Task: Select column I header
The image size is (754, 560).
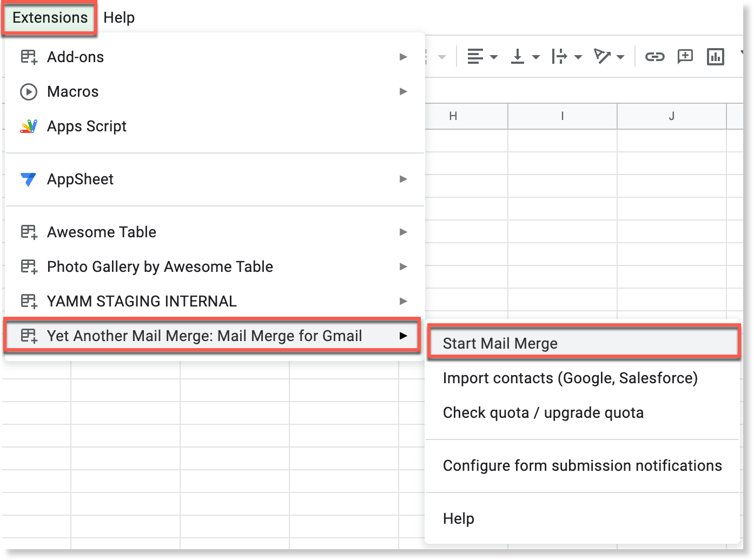Action: pyautogui.click(x=563, y=116)
